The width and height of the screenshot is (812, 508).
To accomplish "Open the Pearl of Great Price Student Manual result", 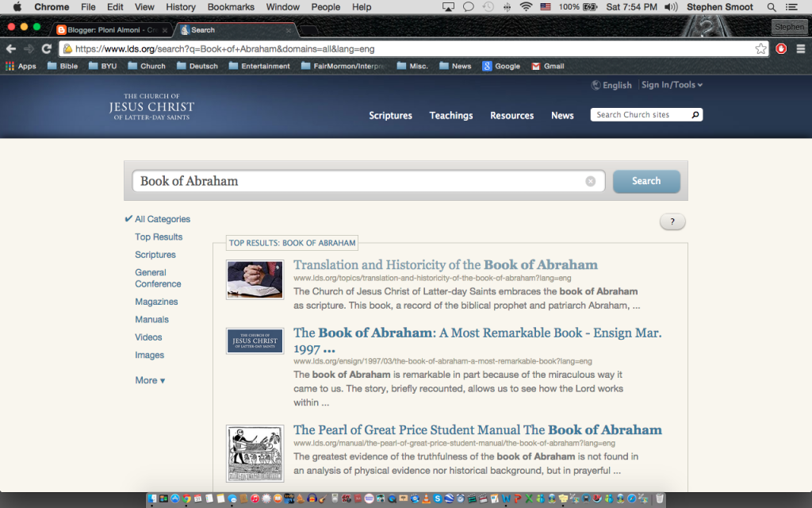I will pos(477,429).
